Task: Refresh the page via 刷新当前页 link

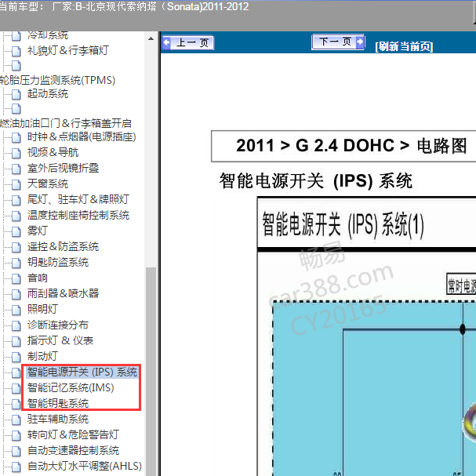Action: point(404,46)
